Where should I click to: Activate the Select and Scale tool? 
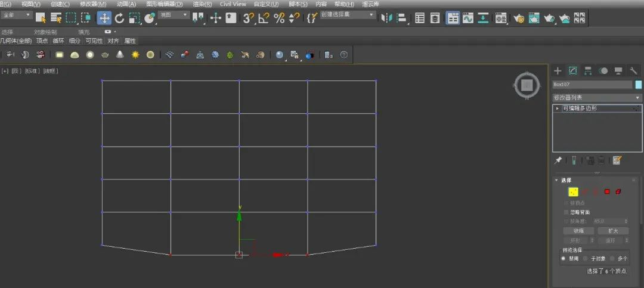click(x=134, y=18)
